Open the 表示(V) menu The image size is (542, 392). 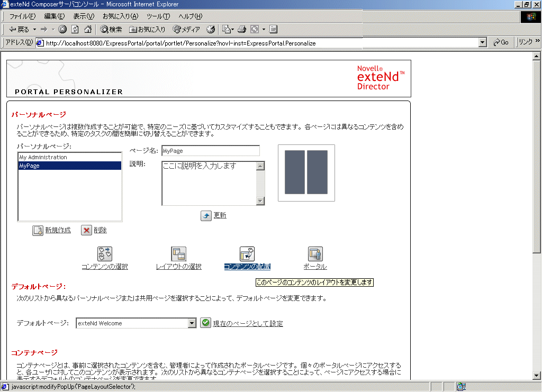click(x=84, y=16)
